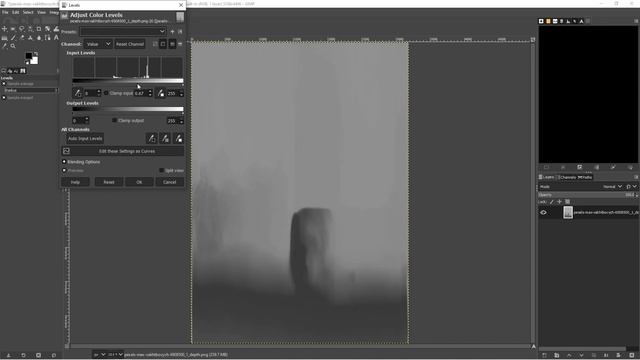
Task: Pick black point for all channels
Action: [x=151, y=139]
